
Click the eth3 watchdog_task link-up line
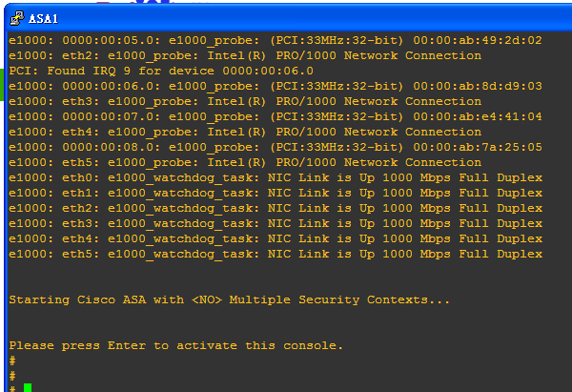[276, 223]
